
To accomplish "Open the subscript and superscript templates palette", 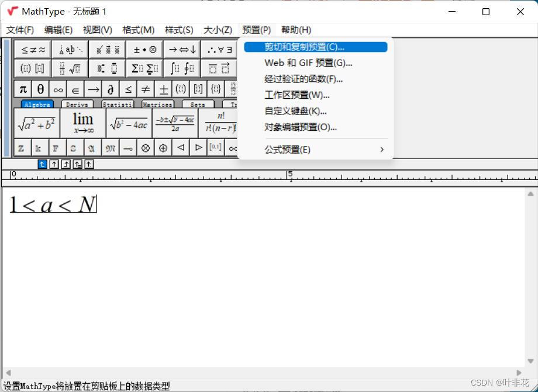I will tap(108, 68).
